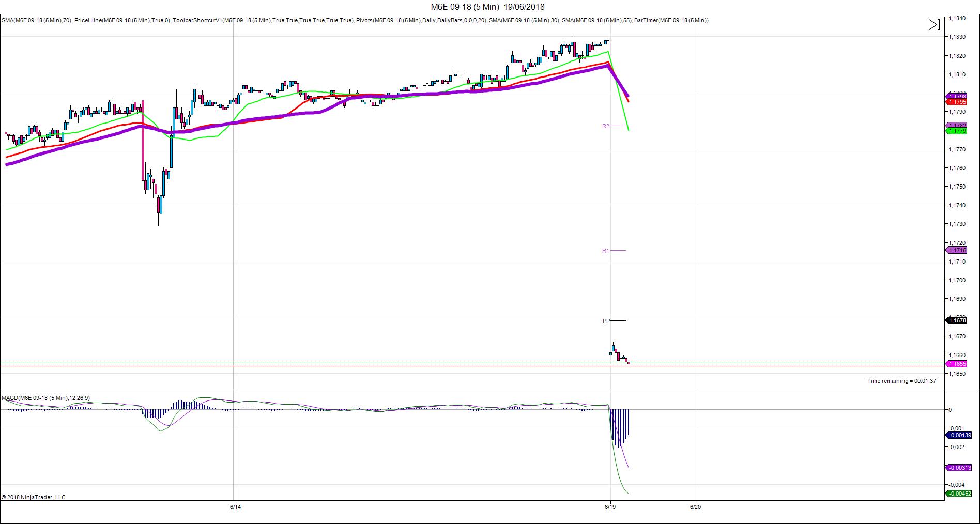Screen dimensions: 980x524
Task: Click the 1,1700 price axis label
Action: point(957,280)
